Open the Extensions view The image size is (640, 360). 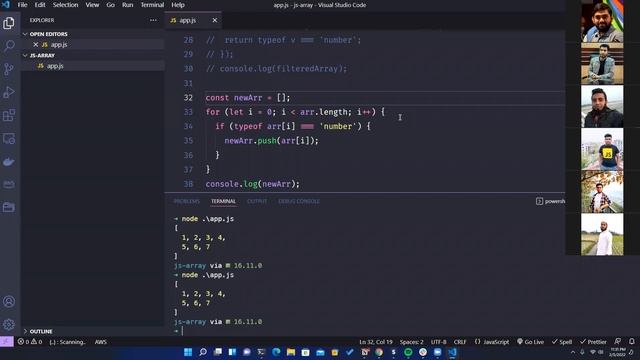tap(9, 116)
